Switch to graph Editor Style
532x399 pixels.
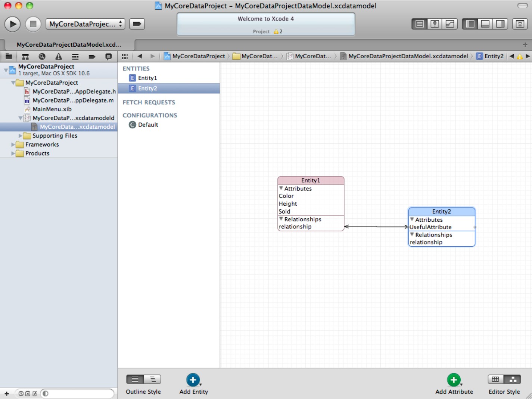click(x=513, y=379)
